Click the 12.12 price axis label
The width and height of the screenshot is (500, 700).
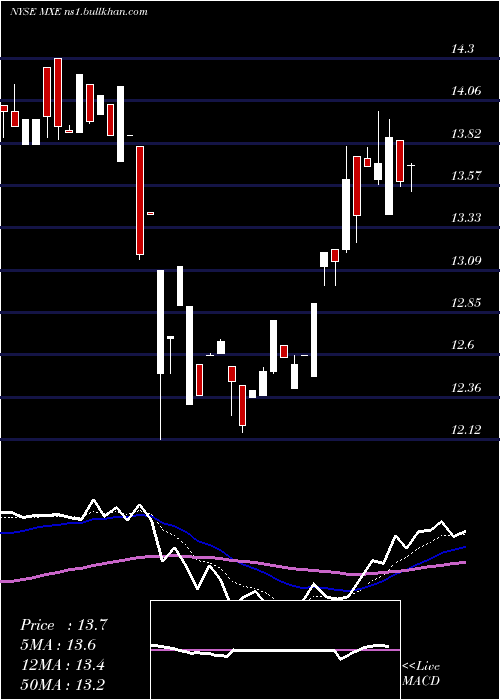click(x=466, y=430)
